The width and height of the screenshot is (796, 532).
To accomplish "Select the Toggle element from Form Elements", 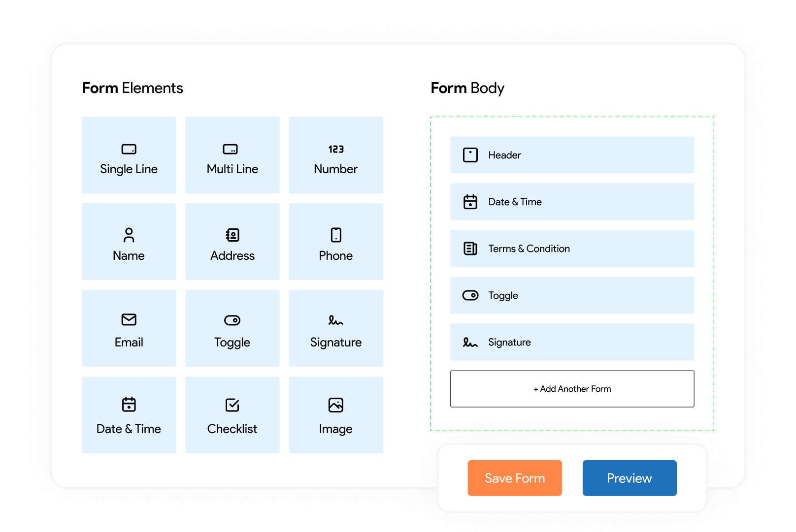I will coord(232,328).
